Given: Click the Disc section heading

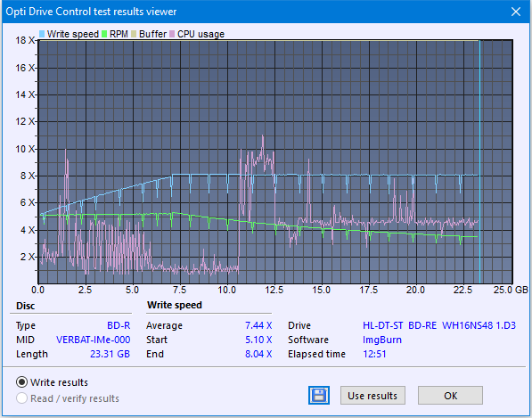Looking at the screenshot, I should coord(26,306).
